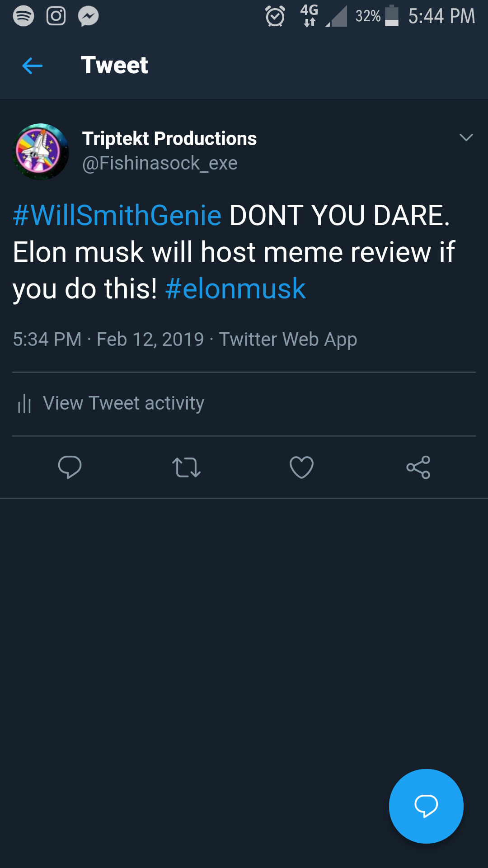The image size is (488, 868).
Task: Tap the Spotify notification icon
Action: (x=23, y=17)
